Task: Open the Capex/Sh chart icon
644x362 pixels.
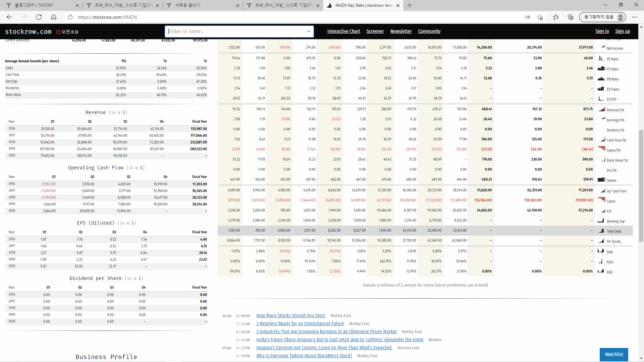Action: 602,149
